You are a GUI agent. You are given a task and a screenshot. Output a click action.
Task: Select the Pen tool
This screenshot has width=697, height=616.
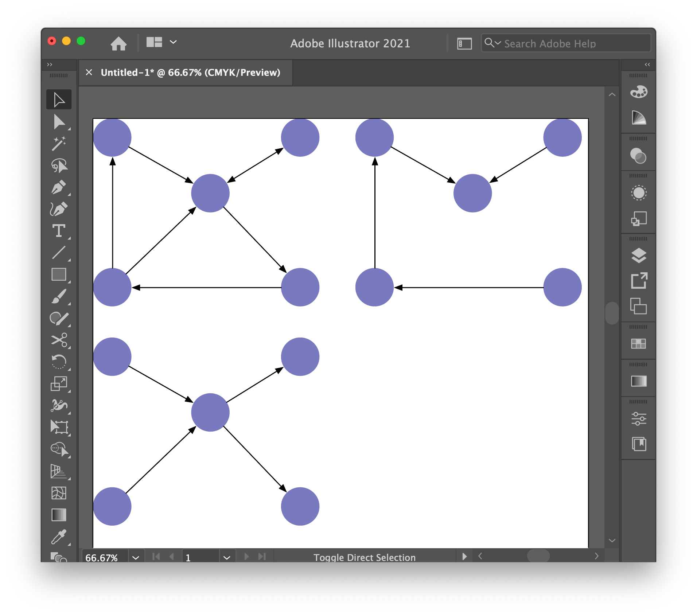[x=59, y=187]
